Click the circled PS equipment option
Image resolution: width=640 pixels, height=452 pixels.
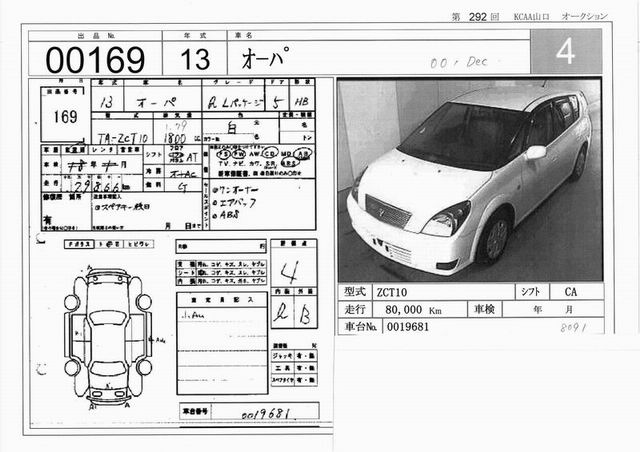(223, 154)
